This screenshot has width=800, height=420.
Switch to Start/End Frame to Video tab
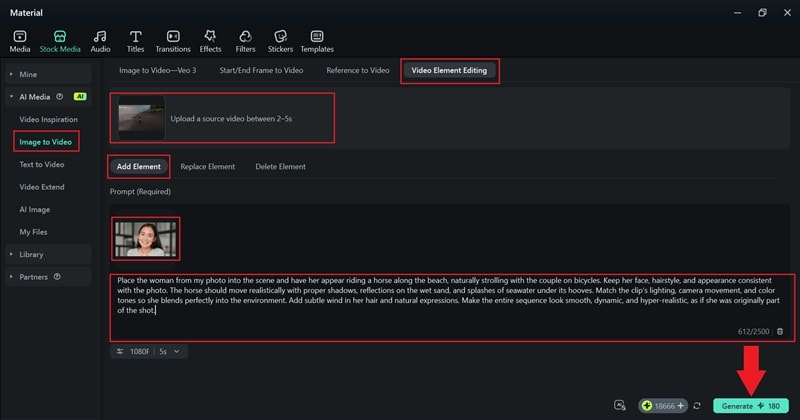tap(261, 70)
